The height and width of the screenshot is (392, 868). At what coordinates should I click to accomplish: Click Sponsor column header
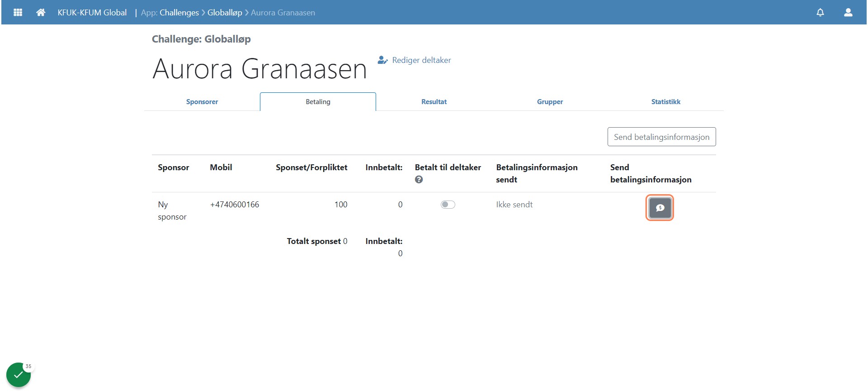(174, 167)
